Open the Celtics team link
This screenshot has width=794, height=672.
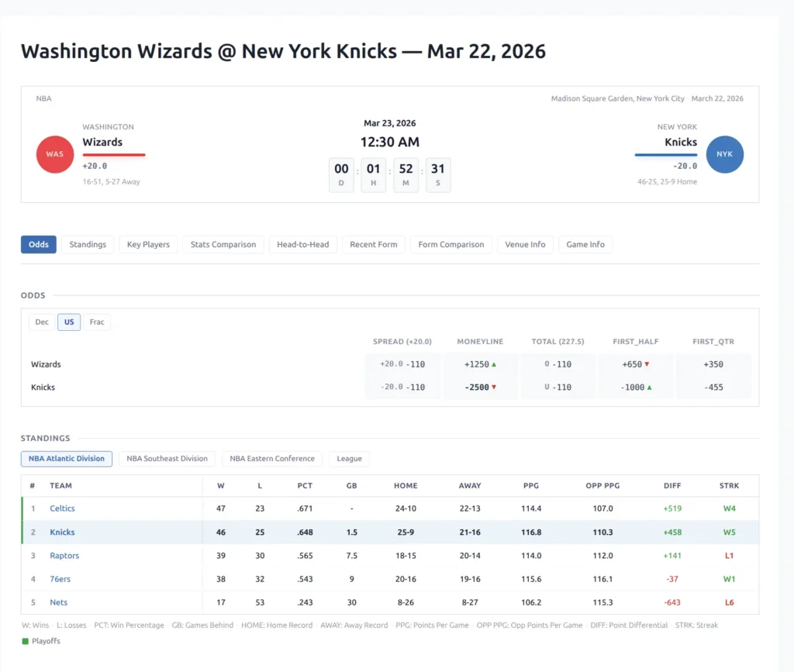click(x=62, y=508)
